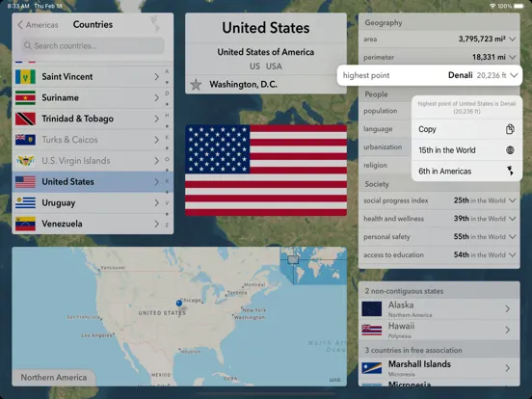Tap the Americas globe icon in Countries header

[x=155, y=24]
